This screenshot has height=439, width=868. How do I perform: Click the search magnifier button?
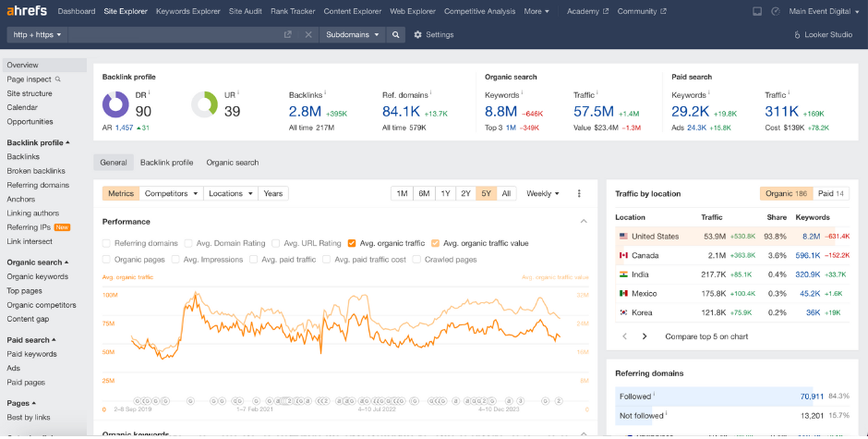tap(395, 34)
